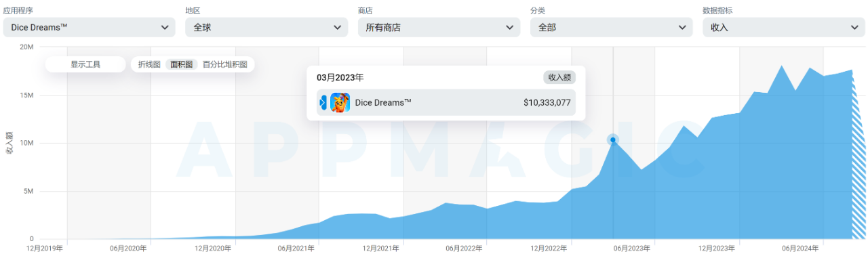Open the 分类 dropdown showing 全部
Viewport: 868px width, 256px height.
pos(612,27)
